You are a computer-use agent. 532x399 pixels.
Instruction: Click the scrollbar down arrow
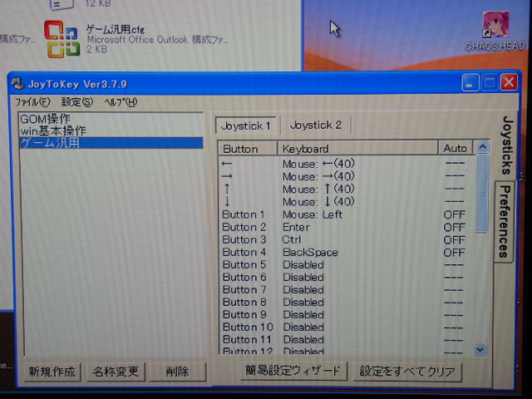pyautogui.click(x=480, y=349)
